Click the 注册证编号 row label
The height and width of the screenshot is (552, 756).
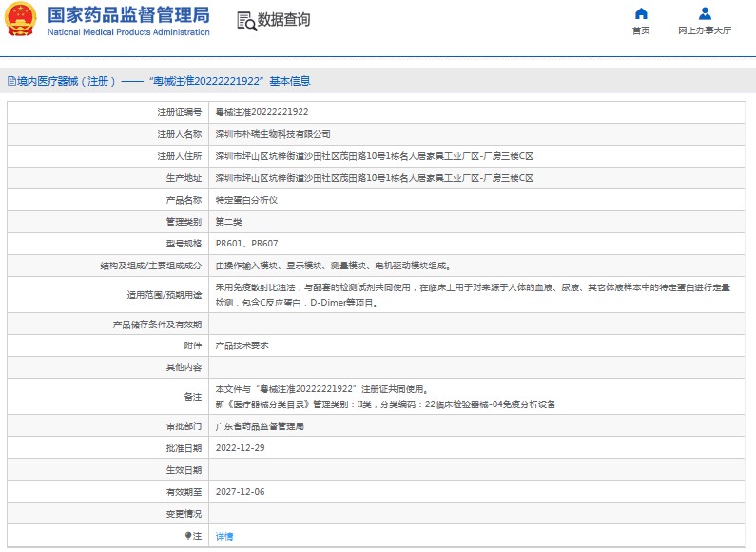pos(180,112)
